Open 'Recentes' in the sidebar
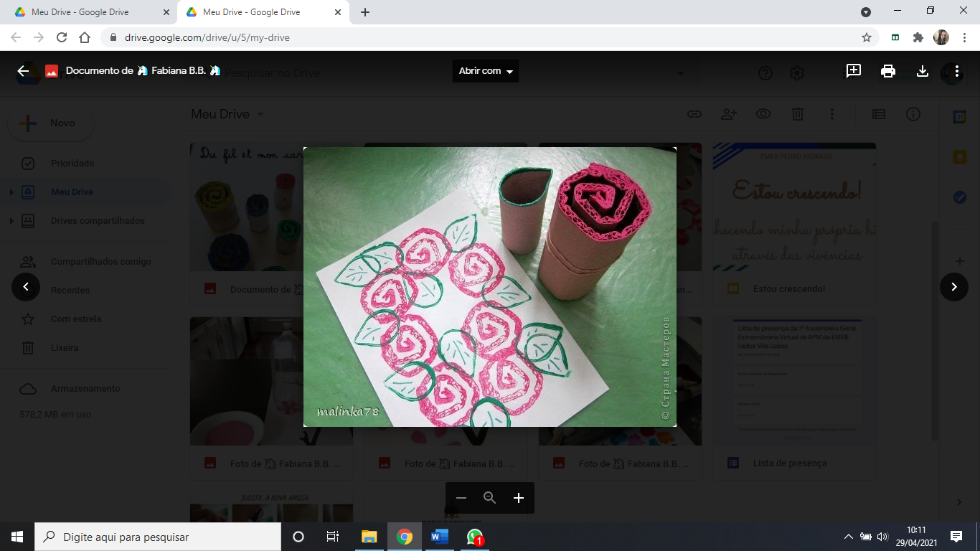Viewport: 980px width, 551px height. 70,291
